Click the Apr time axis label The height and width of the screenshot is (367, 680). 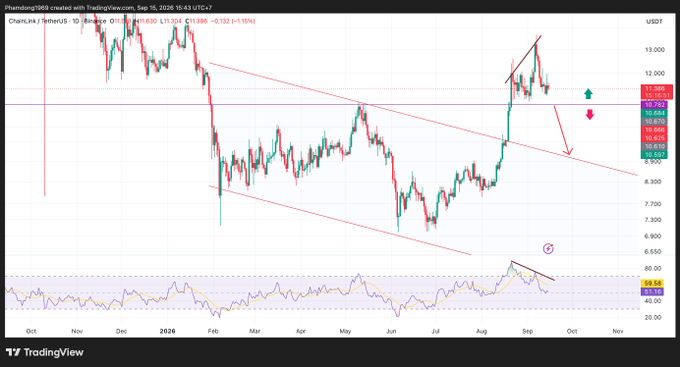pos(301,331)
